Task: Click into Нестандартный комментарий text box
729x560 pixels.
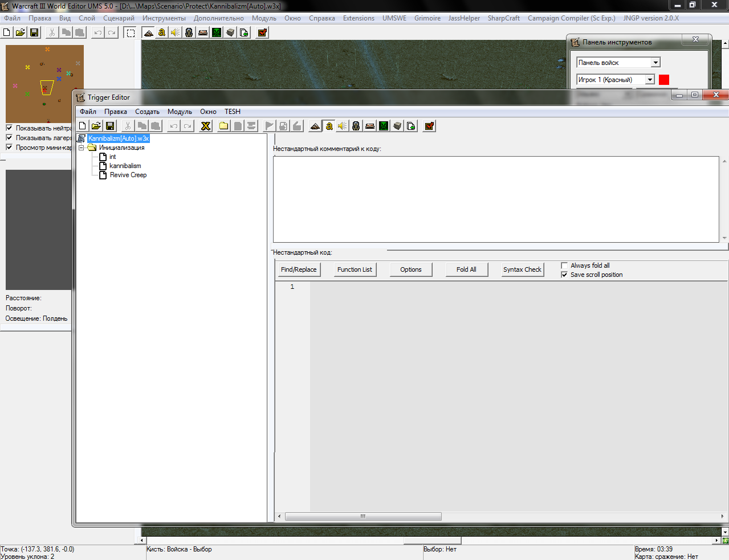Action: 496,199
